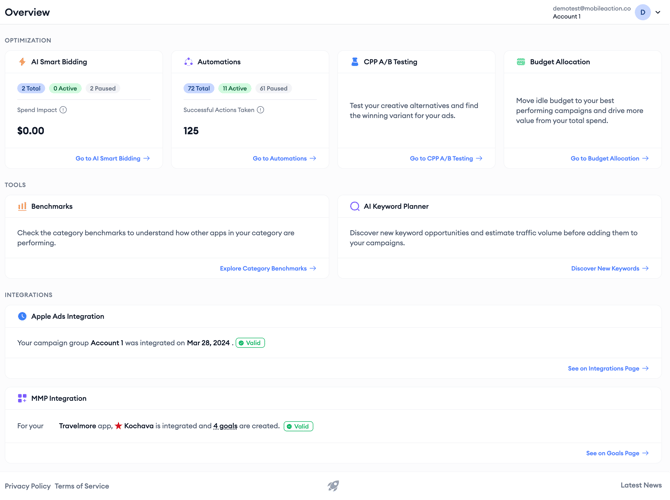The image size is (670, 500).
Task: Click the Overview page title
Action: tap(27, 12)
